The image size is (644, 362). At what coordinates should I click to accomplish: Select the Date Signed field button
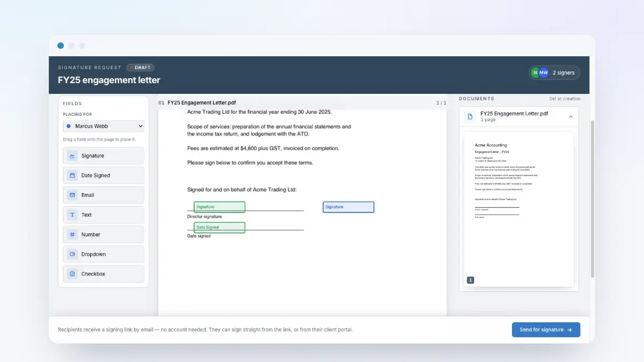point(104,175)
